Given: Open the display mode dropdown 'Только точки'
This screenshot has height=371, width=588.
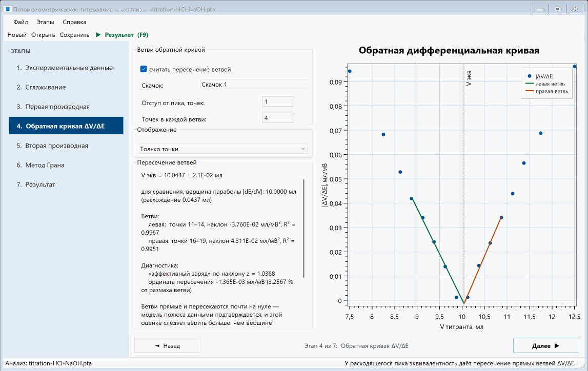Looking at the screenshot, I should click(223, 149).
